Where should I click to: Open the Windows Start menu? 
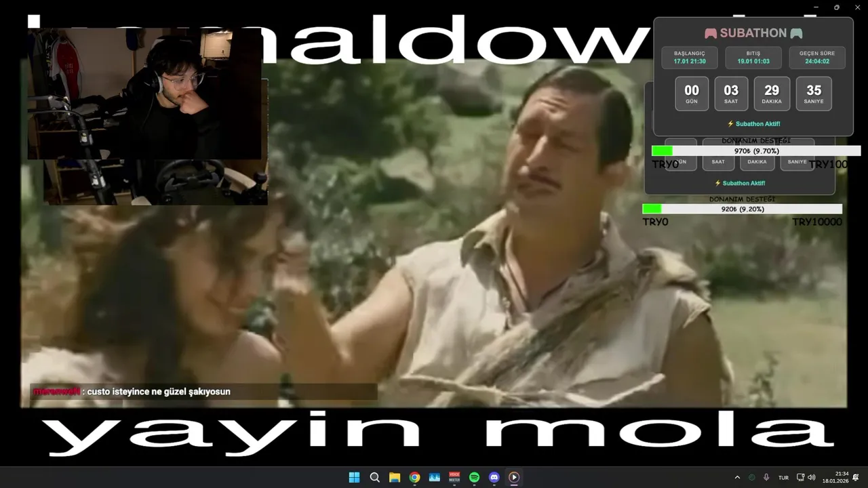(354, 477)
